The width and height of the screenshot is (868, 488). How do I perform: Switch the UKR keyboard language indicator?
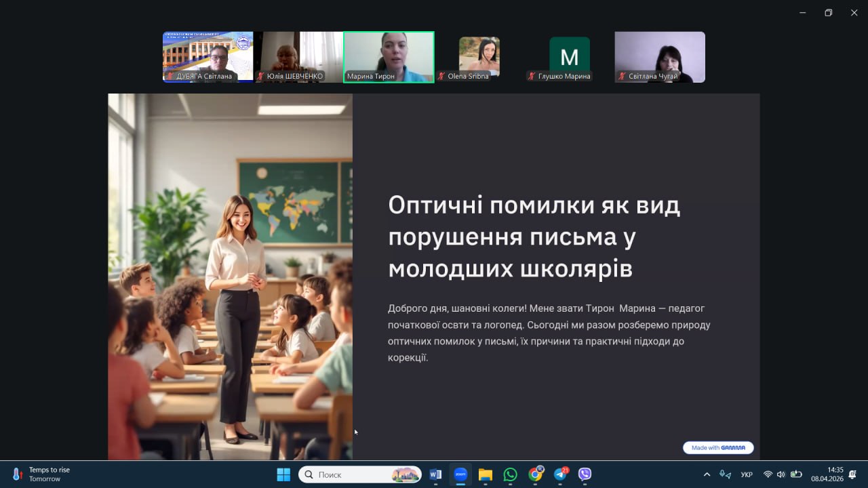click(747, 474)
